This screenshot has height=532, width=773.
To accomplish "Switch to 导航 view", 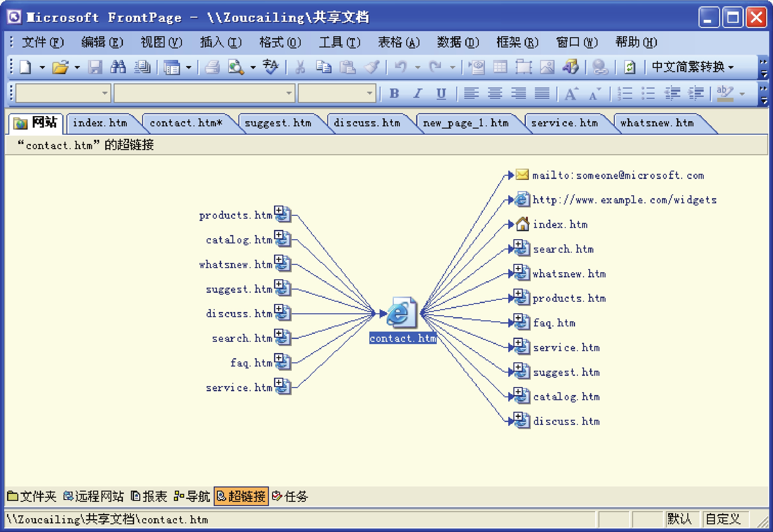I will point(192,496).
